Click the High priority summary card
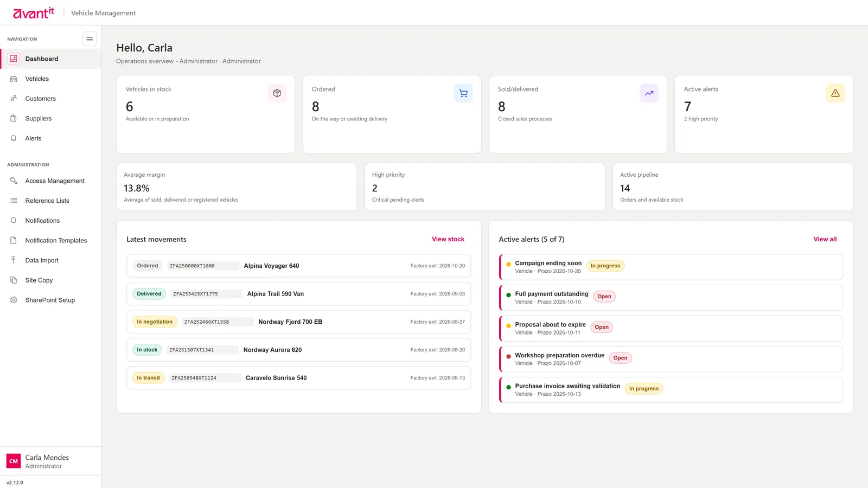The image size is (868, 488). click(x=484, y=187)
